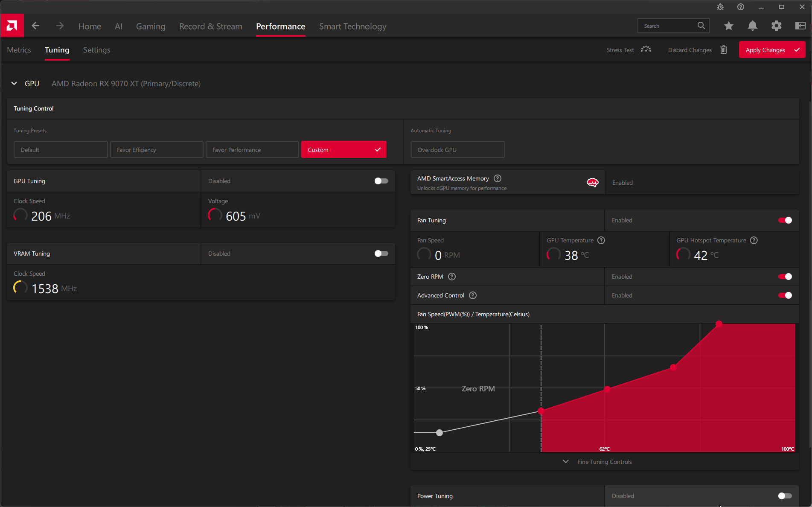This screenshot has width=812, height=507.
Task: Select Favor Efficiency preset
Action: tap(157, 150)
